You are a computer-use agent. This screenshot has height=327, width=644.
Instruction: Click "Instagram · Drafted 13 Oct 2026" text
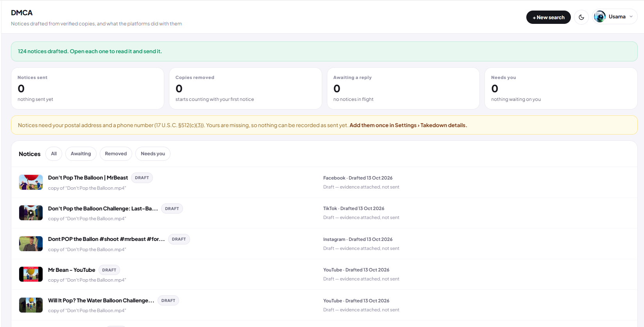[358, 239]
